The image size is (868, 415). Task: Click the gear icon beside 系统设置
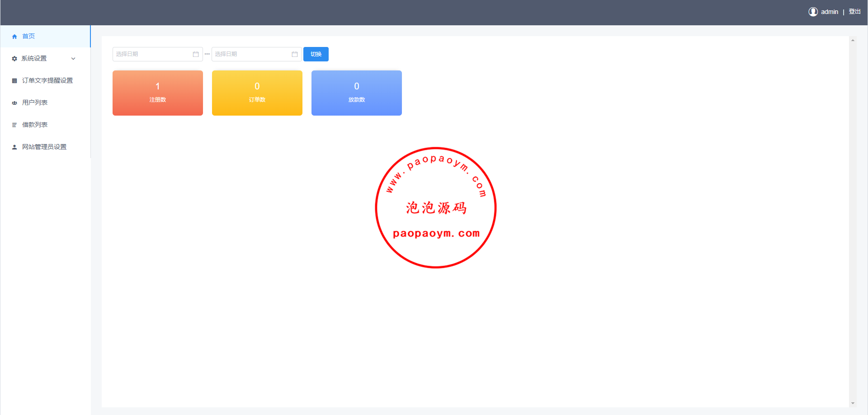click(x=14, y=59)
